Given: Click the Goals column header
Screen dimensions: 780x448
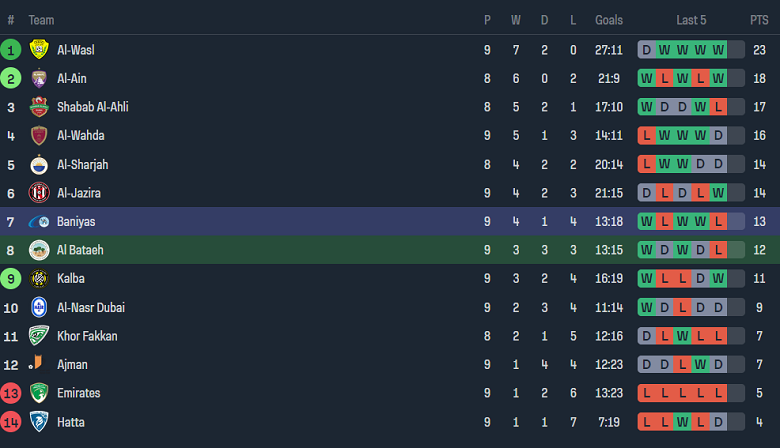Looking at the screenshot, I should pyautogui.click(x=608, y=19).
